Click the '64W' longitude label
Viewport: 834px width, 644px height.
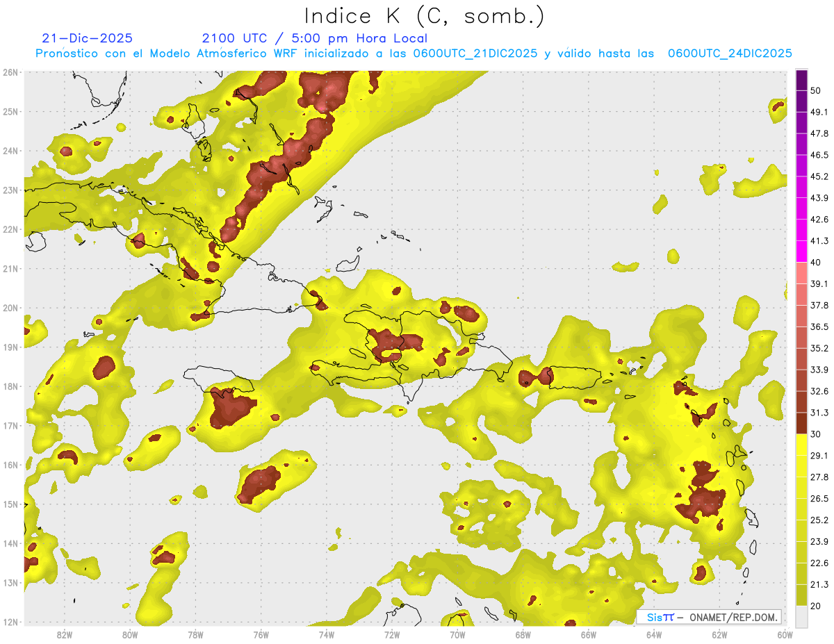(x=654, y=634)
